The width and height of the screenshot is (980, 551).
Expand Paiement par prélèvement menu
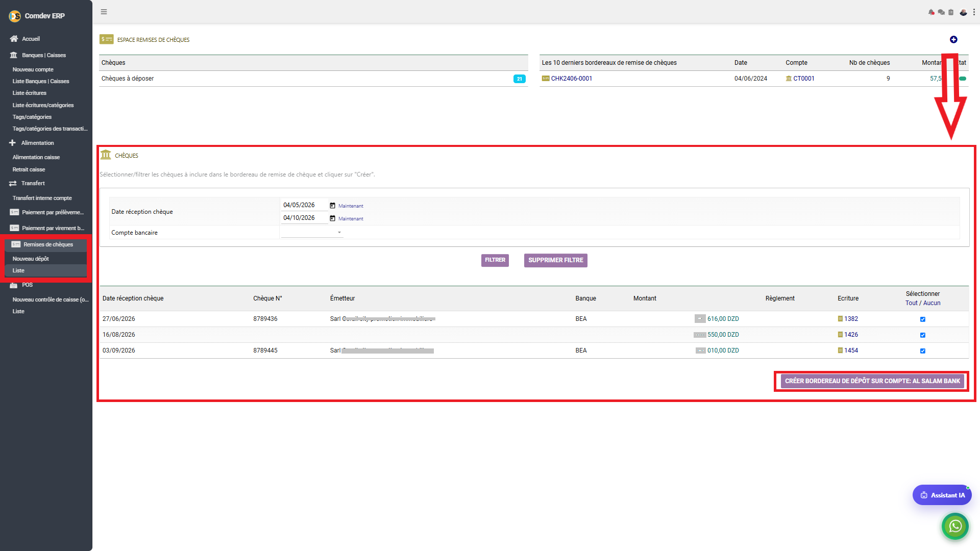point(52,212)
